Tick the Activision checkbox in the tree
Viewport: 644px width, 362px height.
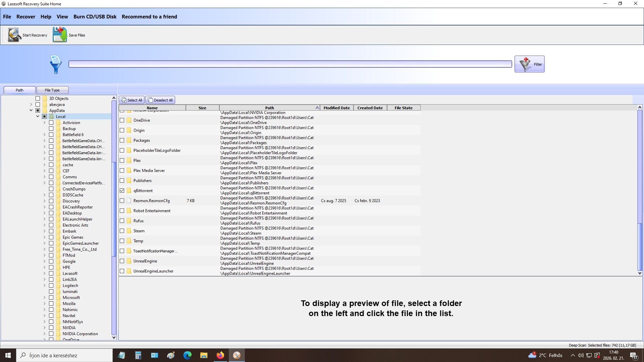click(x=51, y=123)
